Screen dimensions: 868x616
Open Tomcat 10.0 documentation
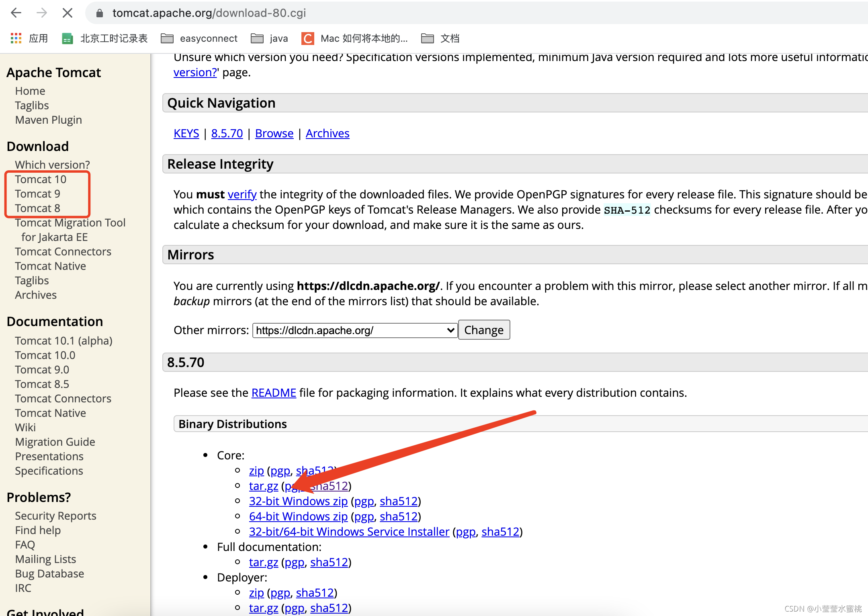45,355
